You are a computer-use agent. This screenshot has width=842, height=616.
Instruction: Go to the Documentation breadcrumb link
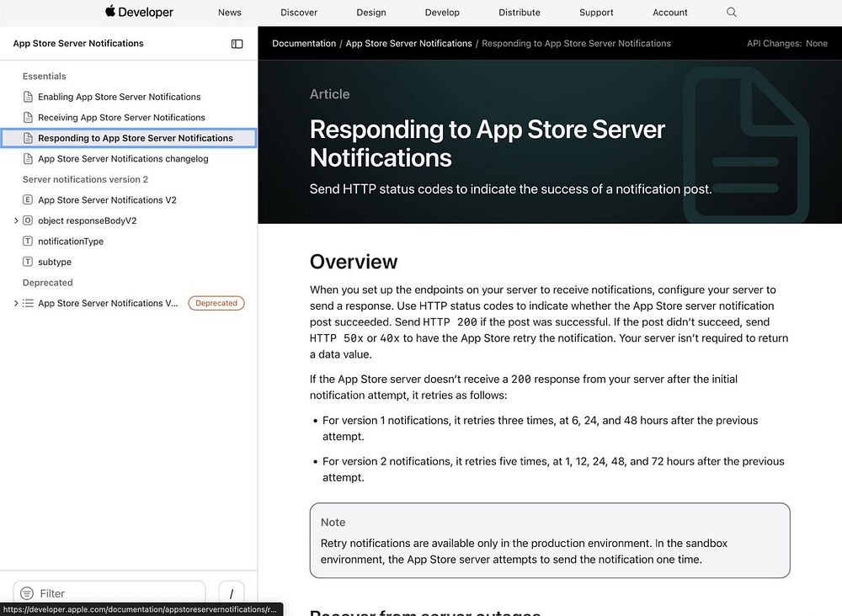click(304, 44)
